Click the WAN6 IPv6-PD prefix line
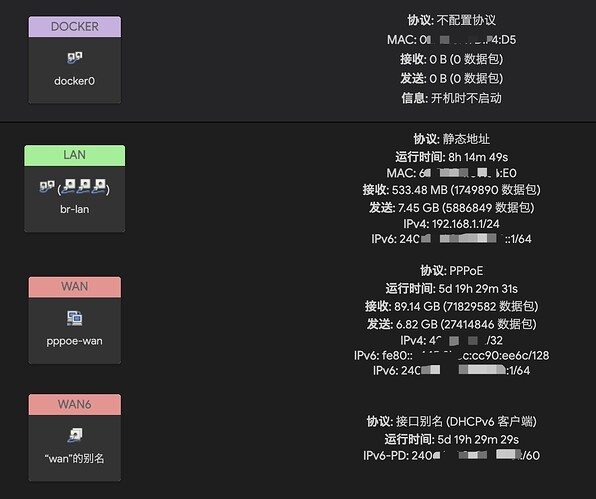The width and height of the screenshot is (596, 499). pyautogui.click(x=452, y=455)
